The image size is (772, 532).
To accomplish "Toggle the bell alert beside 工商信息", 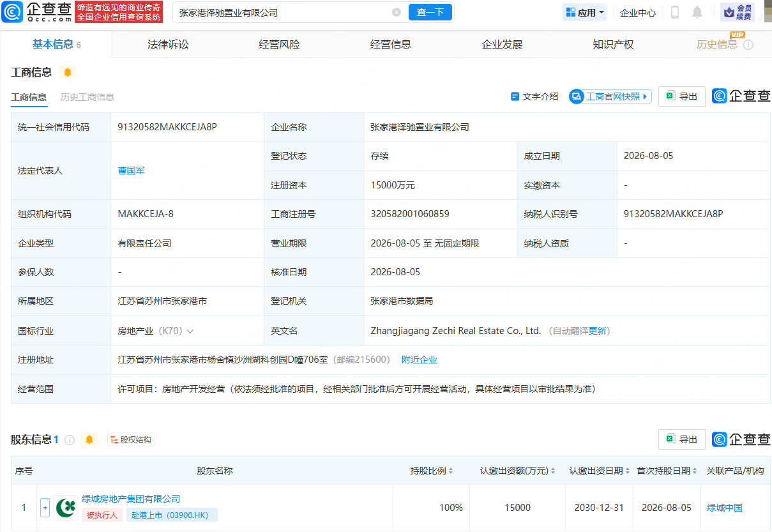I will 67,72.
